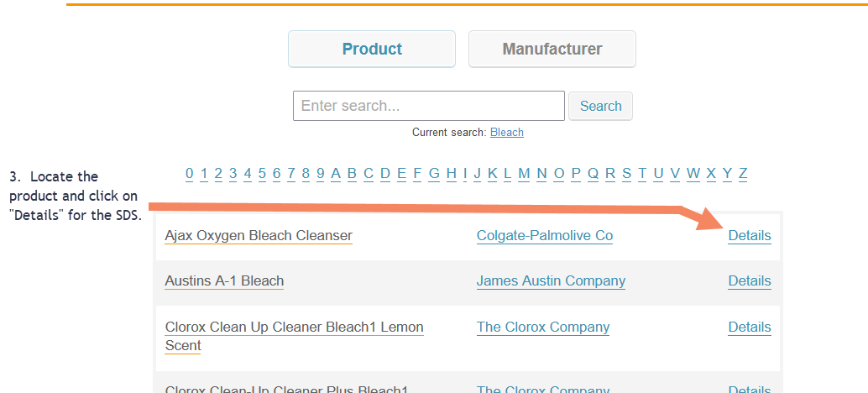Filter products by letter Z
Screen dimensions: 868x393
click(743, 174)
